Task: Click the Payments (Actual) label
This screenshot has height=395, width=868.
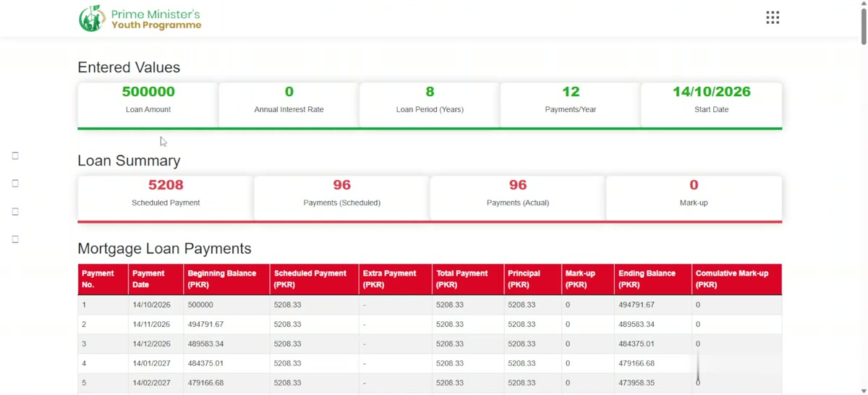Action: coord(518,203)
